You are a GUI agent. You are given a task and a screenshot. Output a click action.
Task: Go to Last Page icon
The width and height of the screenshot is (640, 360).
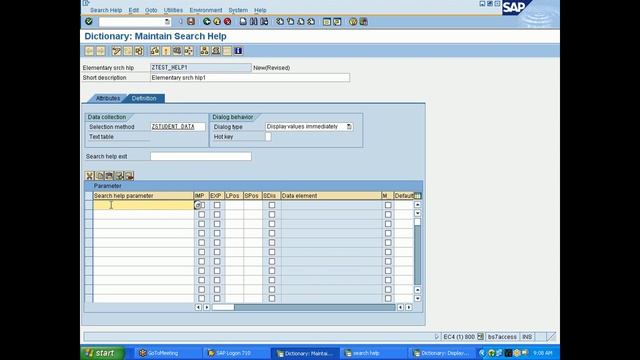coord(311,22)
